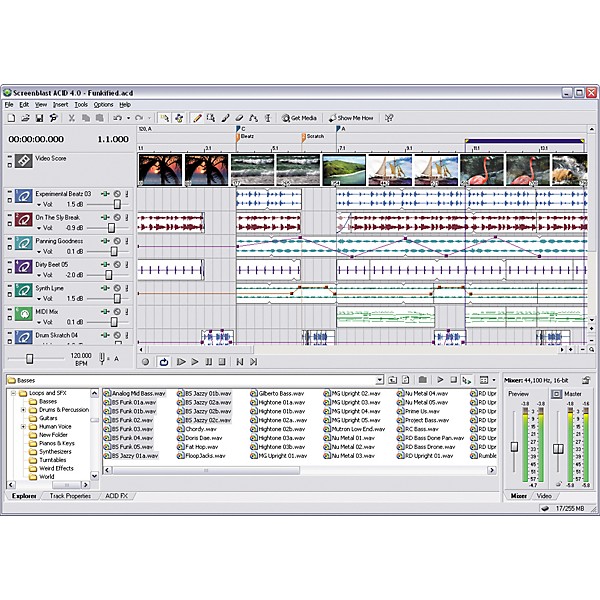This screenshot has height=600, width=600.
Task: Toggle Loop Playback button
Action: click(x=164, y=362)
